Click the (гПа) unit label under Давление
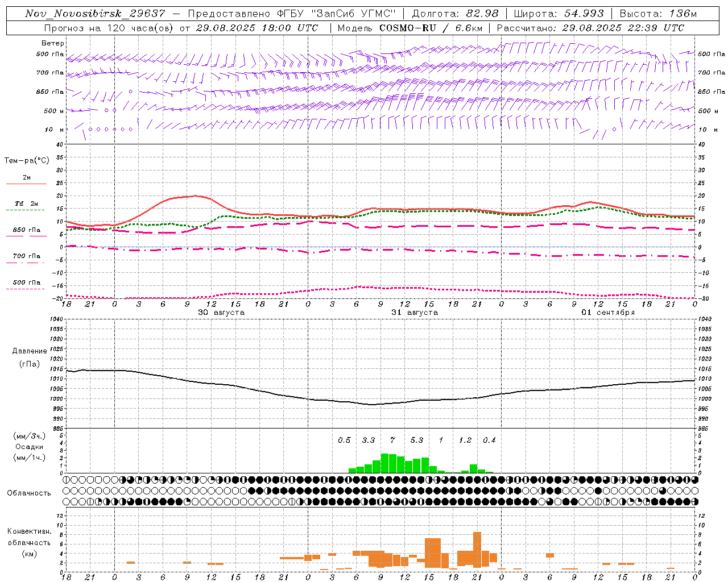The height and width of the screenshot is (582, 728). (30, 364)
